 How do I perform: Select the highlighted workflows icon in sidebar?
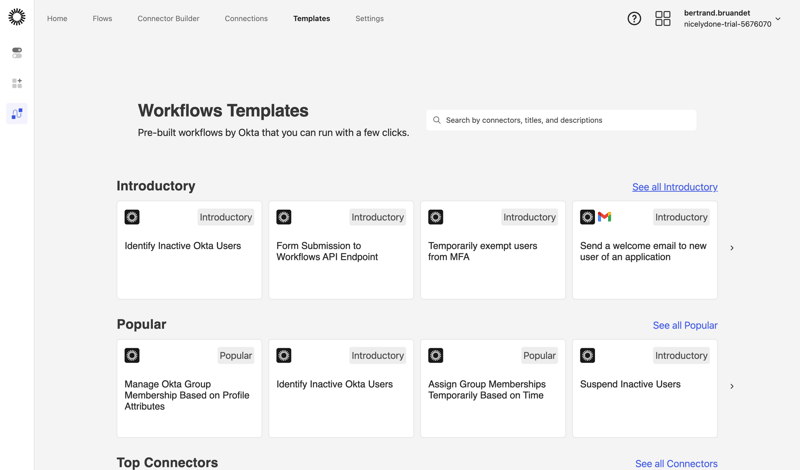tap(17, 113)
